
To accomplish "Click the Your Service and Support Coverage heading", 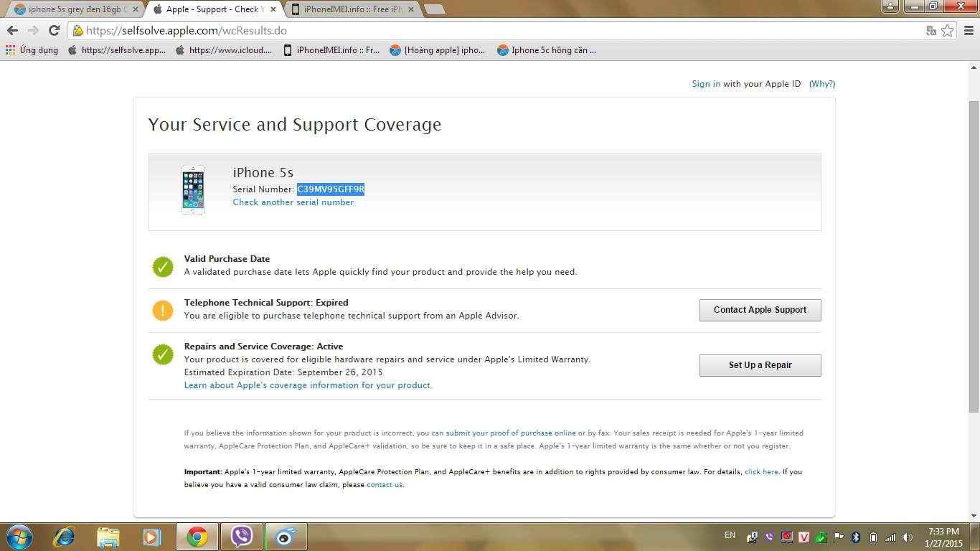I will [x=294, y=125].
